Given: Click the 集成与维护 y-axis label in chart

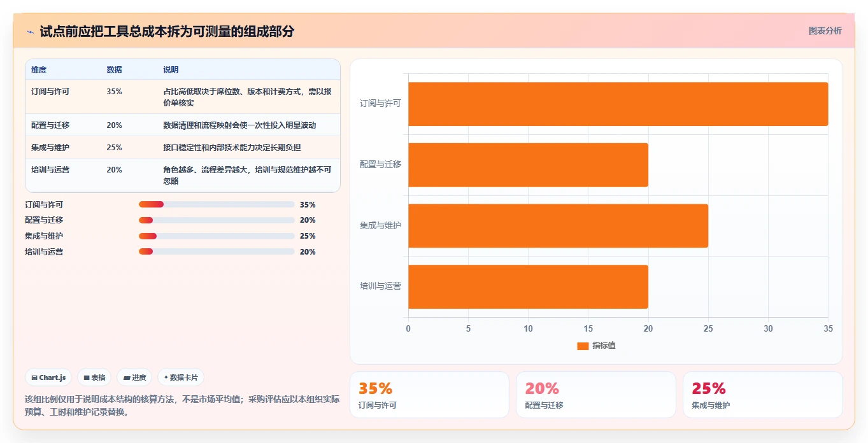Looking at the screenshot, I should click(x=380, y=225).
